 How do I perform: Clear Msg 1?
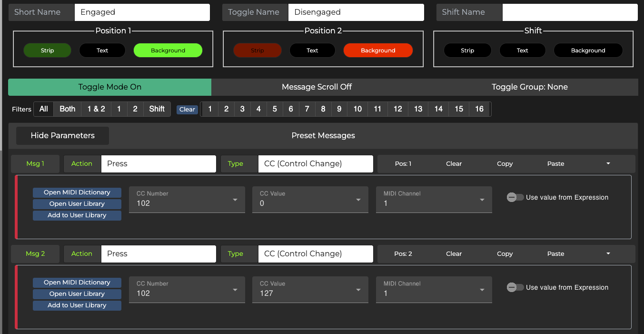coord(454,164)
